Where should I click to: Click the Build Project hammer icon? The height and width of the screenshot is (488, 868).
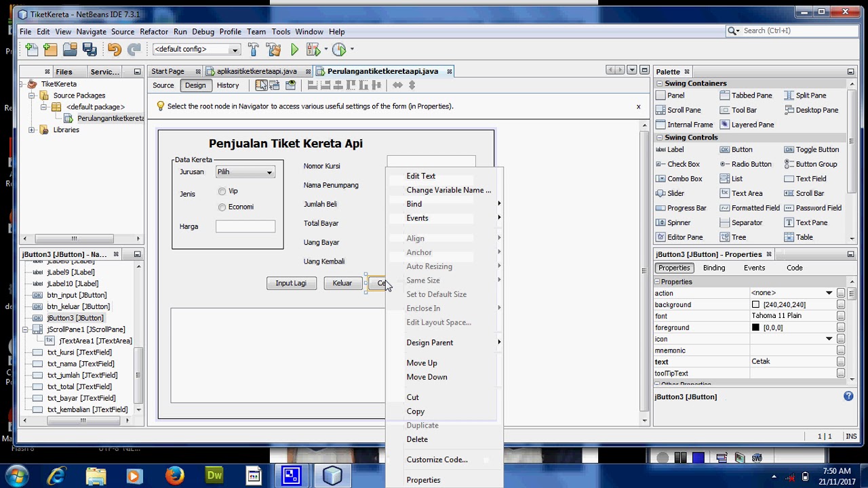coord(254,49)
